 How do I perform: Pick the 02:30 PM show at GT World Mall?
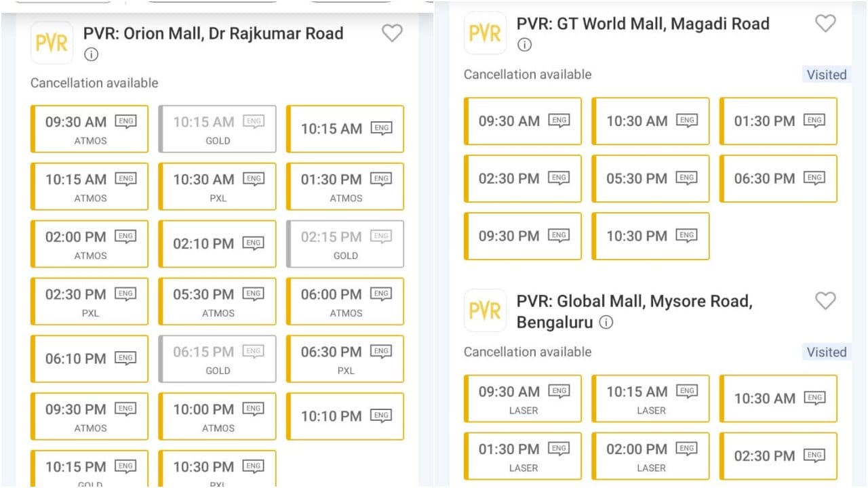coord(523,179)
